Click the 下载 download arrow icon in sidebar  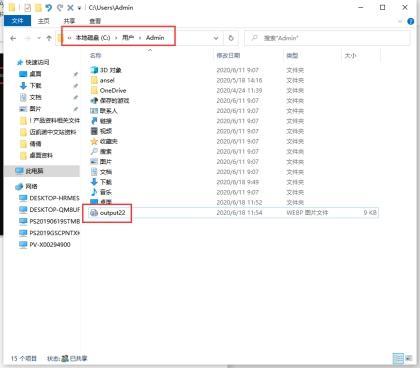pyautogui.click(x=23, y=85)
